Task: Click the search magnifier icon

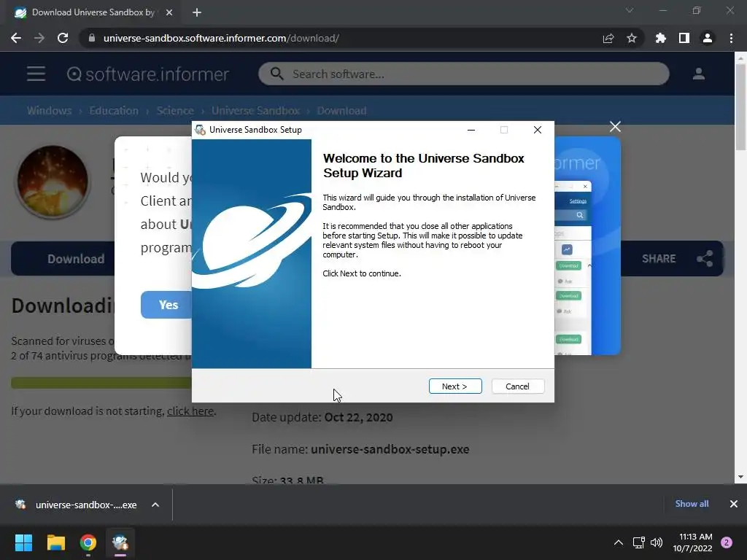Action: pyautogui.click(x=276, y=74)
